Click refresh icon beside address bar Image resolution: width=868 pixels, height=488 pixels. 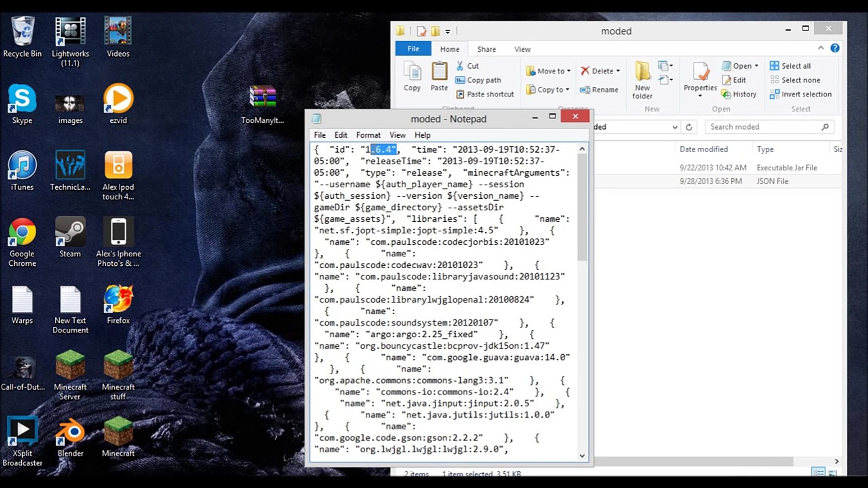(x=689, y=127)
